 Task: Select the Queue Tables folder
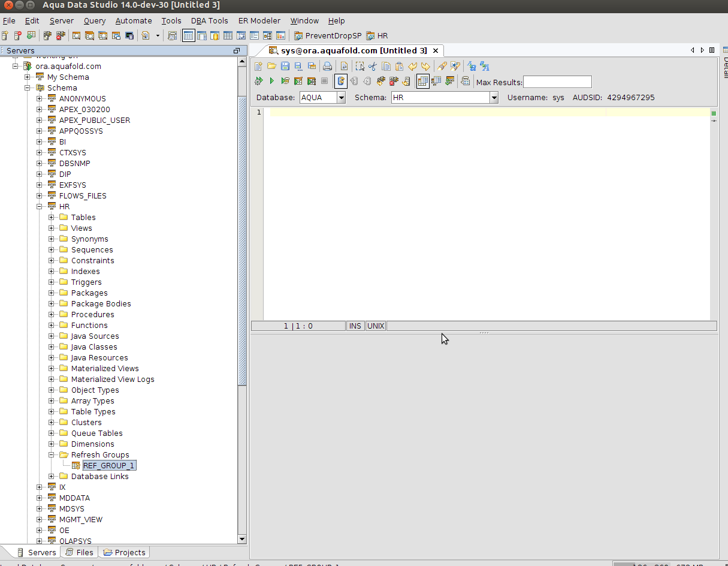96,433
